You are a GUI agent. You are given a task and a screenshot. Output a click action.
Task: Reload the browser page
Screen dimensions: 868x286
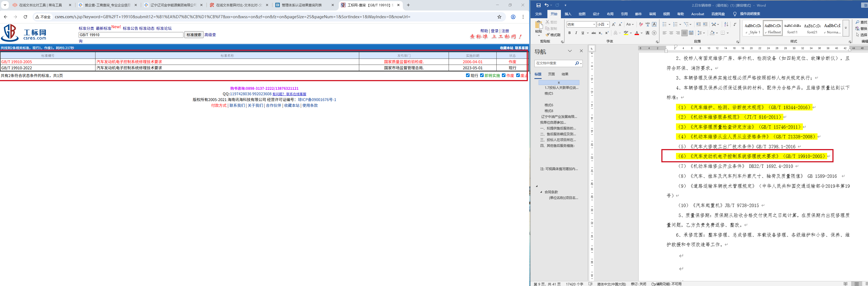25,17
